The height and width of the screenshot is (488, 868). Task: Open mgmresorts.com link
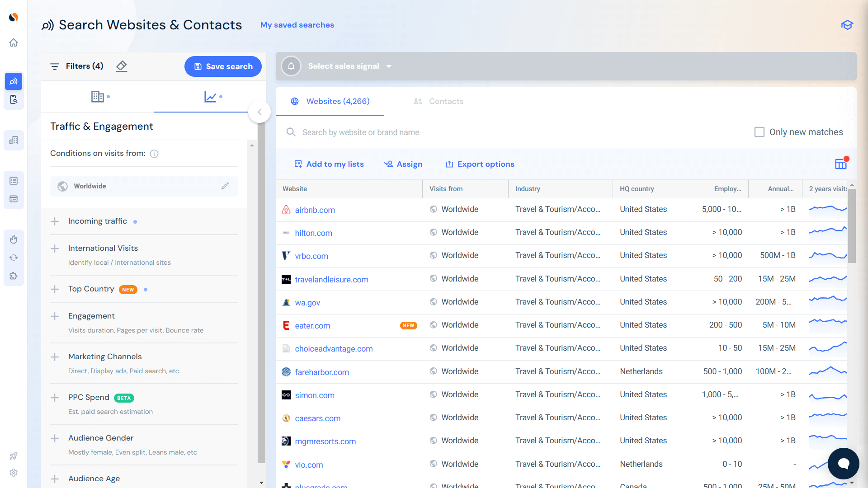coord(325,441)
